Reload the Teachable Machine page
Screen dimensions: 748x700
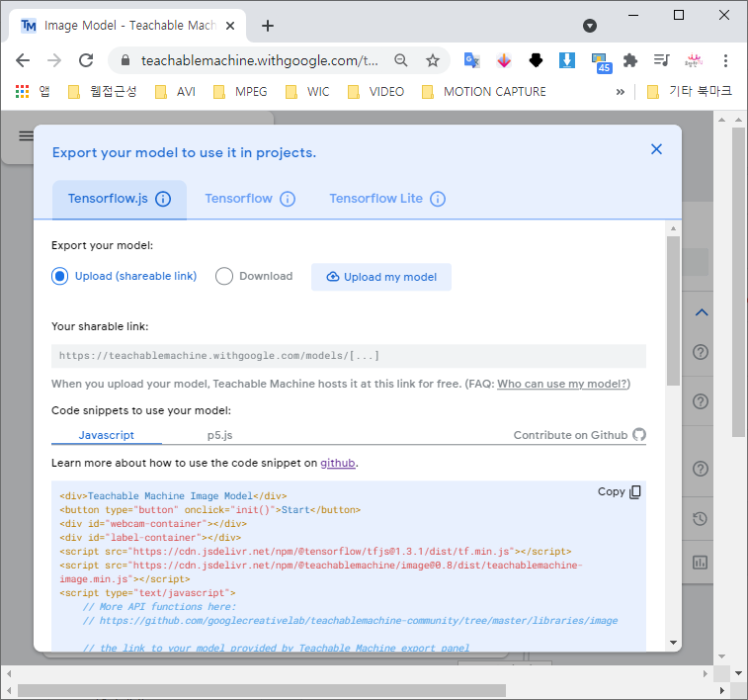coord(86,60)
